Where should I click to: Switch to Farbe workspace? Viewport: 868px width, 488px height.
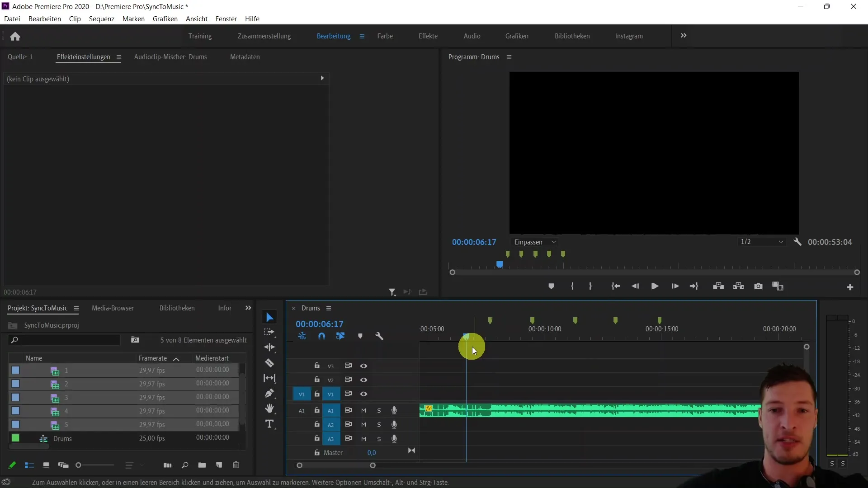(385, 36)
